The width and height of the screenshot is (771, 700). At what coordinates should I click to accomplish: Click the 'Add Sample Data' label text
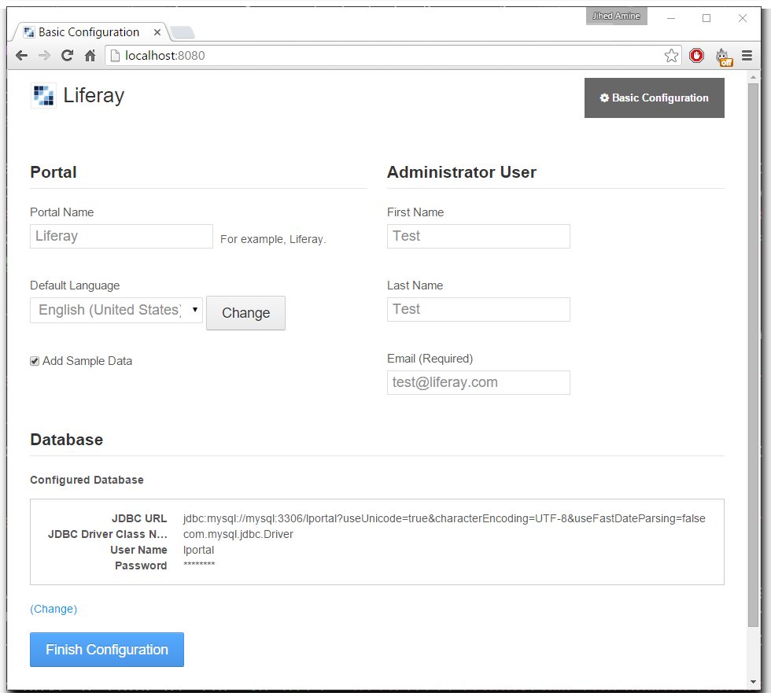(87, 361)
